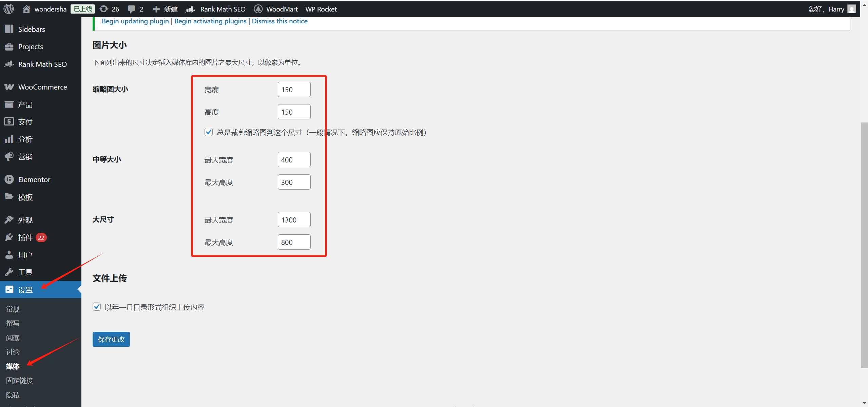
Task: Go to 常规 general settings
Action: [x=13, y=309]
